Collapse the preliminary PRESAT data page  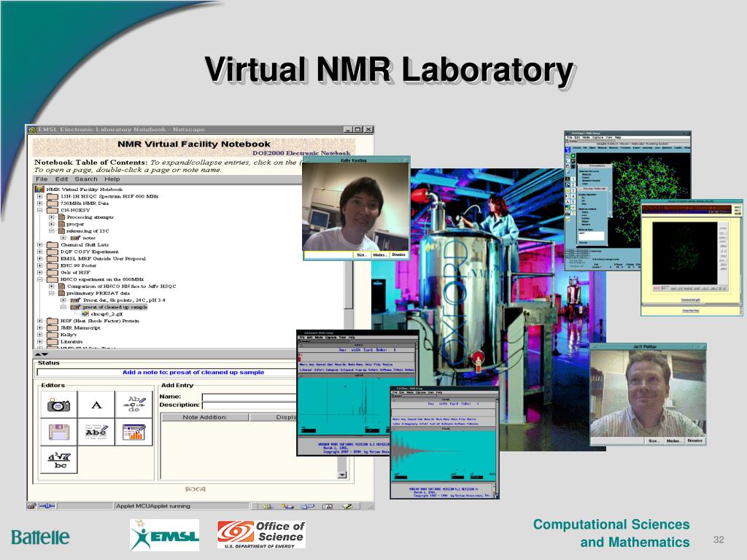(52, 293)
